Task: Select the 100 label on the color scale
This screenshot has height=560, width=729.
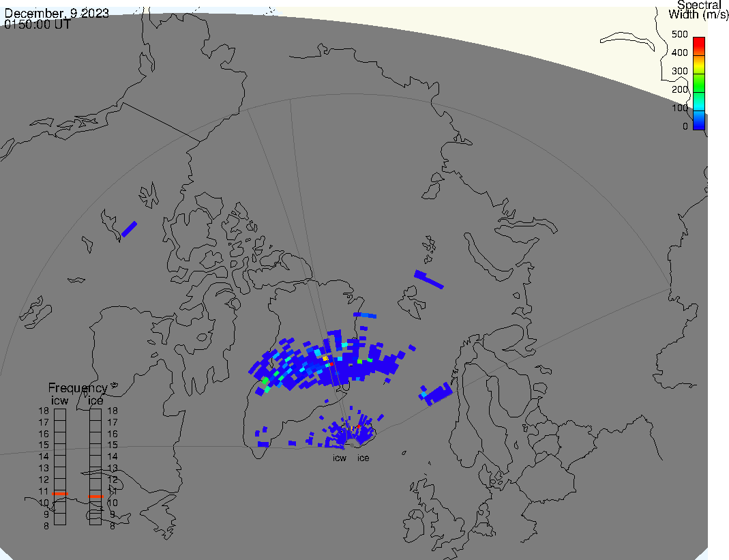Action: click(x=679, y=108)
